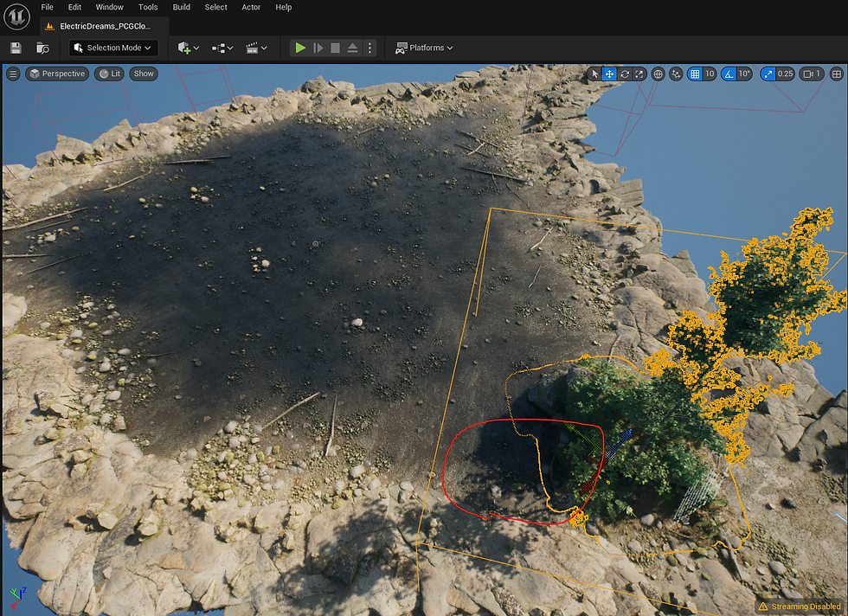Click the Eject from player button
The image size is (848, 616).
pyautogui.click(x=353, y=48)
